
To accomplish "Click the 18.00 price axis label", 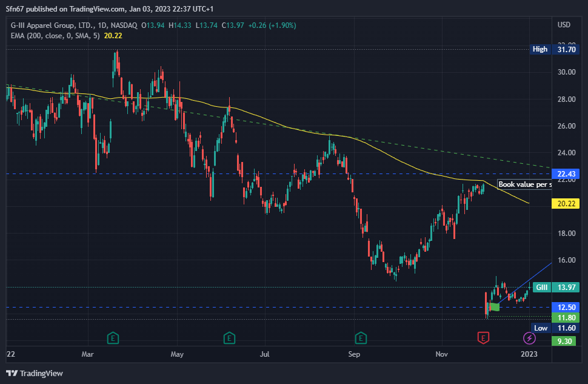I will [566, 234].
